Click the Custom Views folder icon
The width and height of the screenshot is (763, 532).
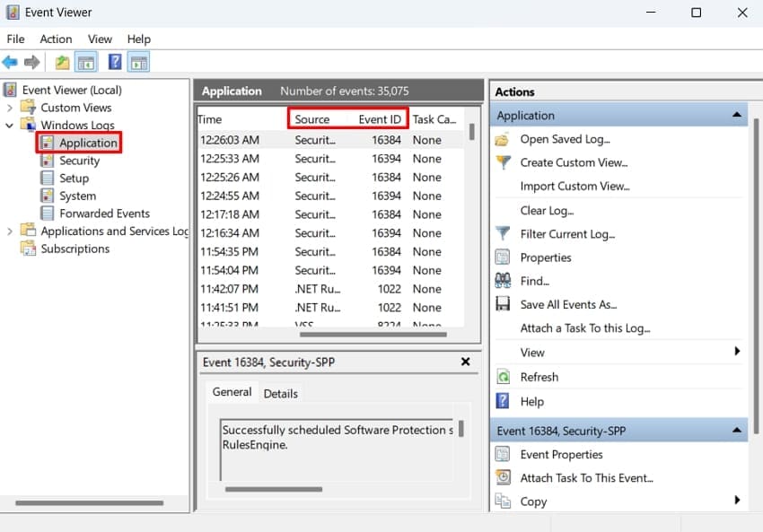[x=28, y=107]
